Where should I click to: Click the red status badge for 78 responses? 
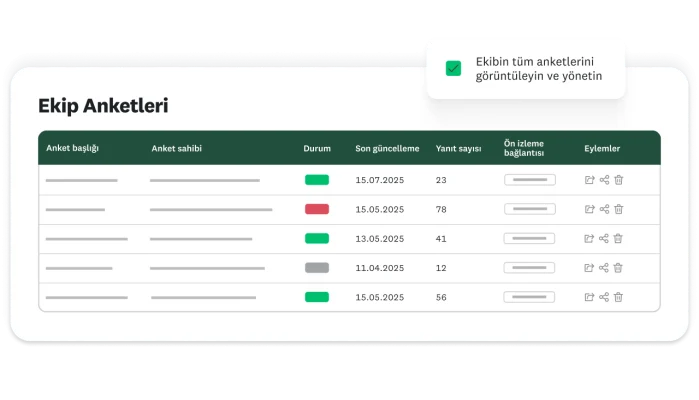click(317, 209)
